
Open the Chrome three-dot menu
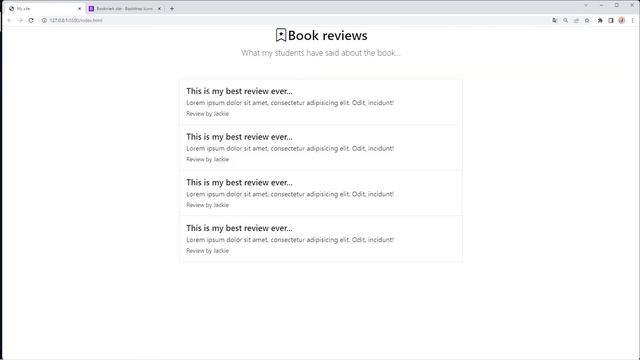click(x=632, y=20)
